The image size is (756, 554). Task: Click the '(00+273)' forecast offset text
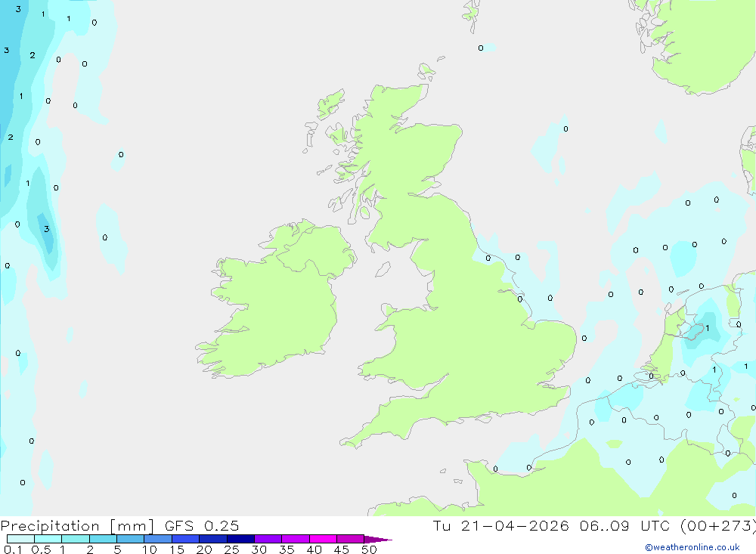[x=718, y=526]
